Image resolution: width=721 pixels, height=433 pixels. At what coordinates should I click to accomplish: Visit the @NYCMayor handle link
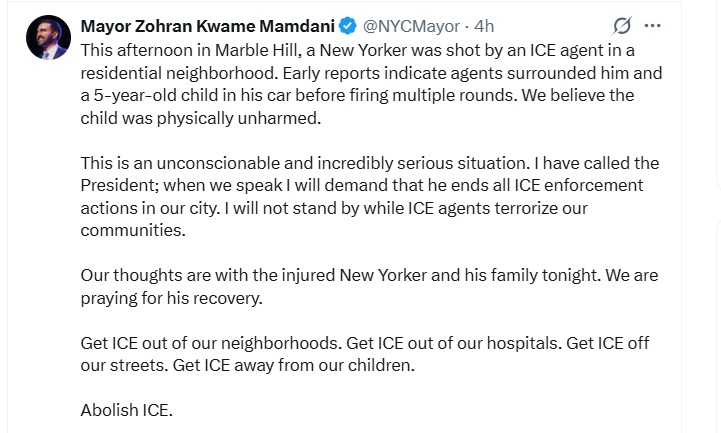(411, 26)
